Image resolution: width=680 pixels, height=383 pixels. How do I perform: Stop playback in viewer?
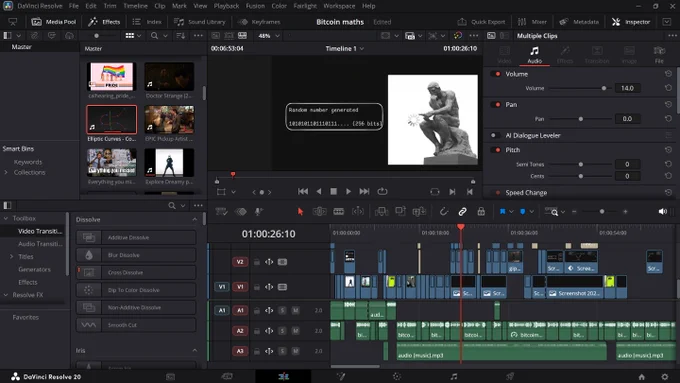click(x=333, y=191)
